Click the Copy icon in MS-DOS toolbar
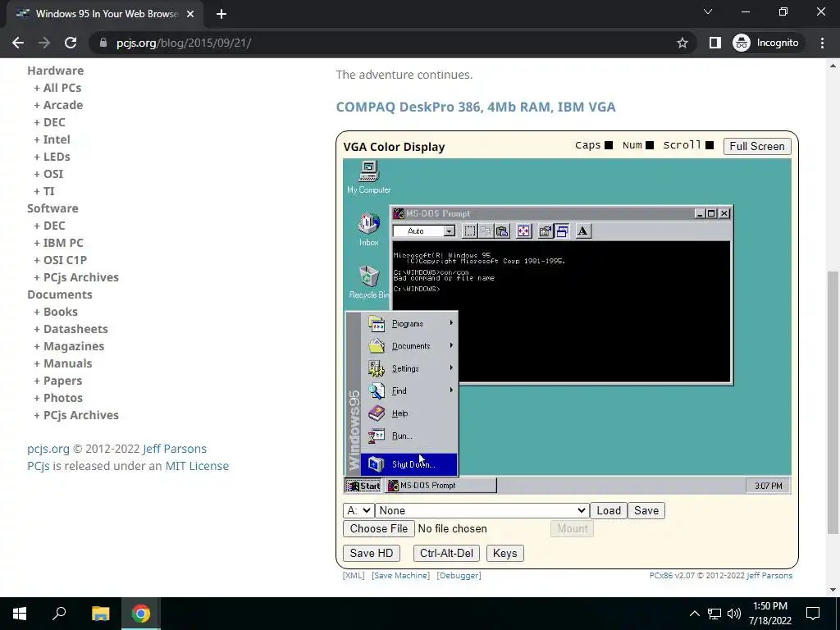The image size is (840, 630). [486, 231]
